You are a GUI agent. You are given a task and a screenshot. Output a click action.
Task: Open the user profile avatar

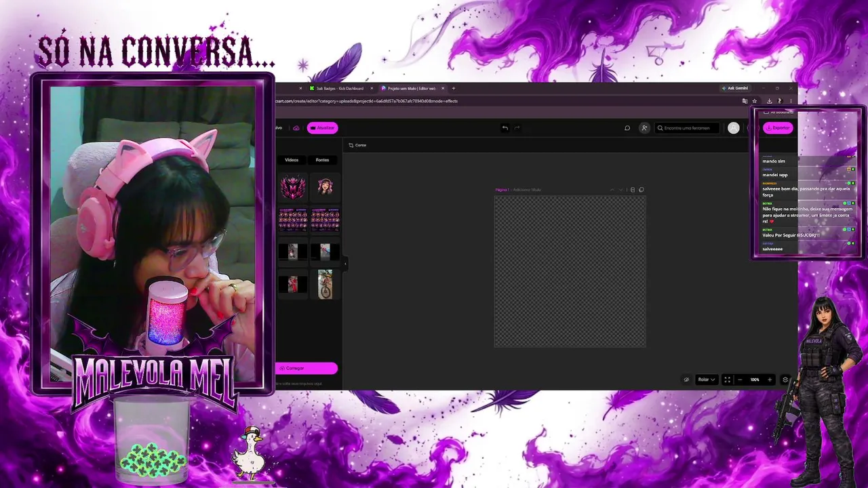733,127
